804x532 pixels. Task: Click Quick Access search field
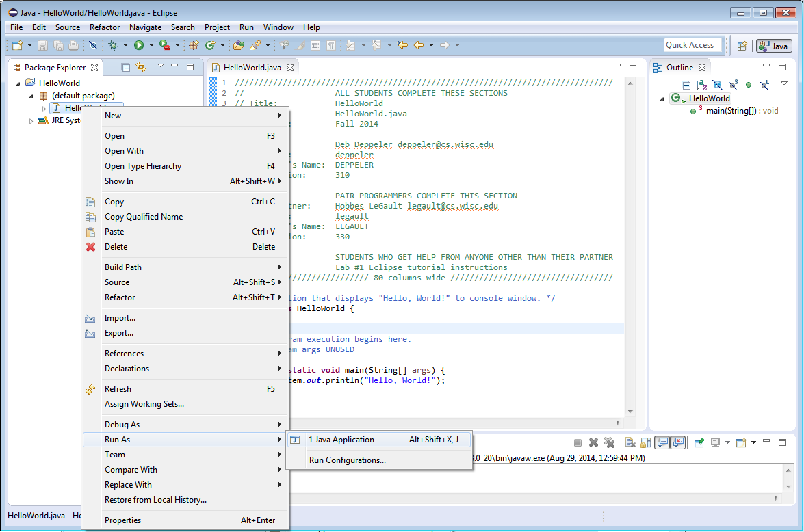click(x=692, y=45)
